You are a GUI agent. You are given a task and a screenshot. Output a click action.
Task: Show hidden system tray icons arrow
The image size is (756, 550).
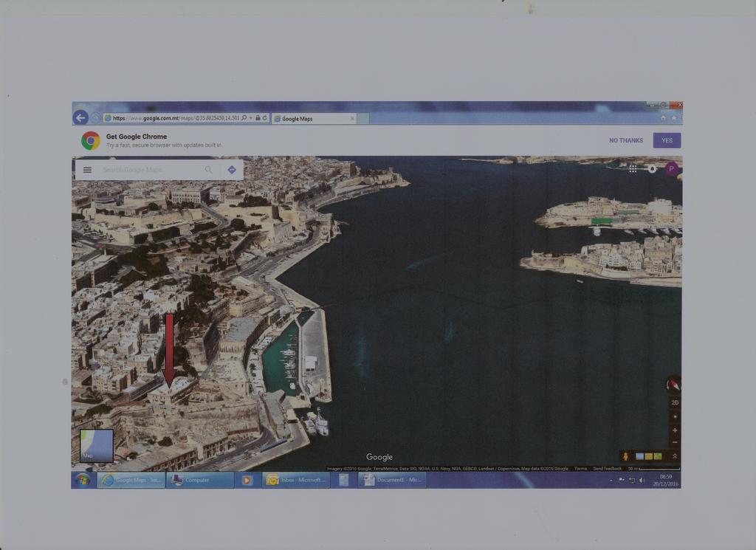(611, 481)
